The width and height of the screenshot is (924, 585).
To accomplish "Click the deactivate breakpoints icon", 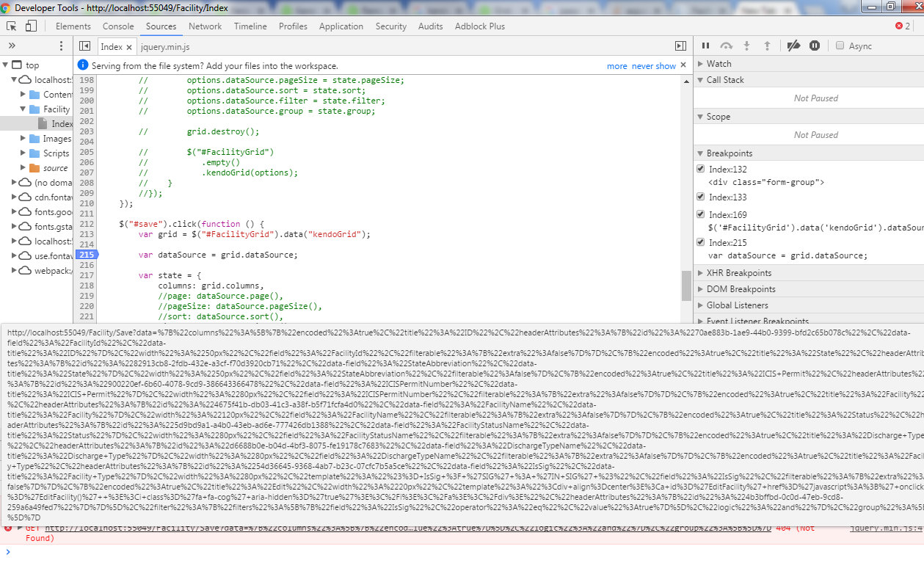I will 793,46.
